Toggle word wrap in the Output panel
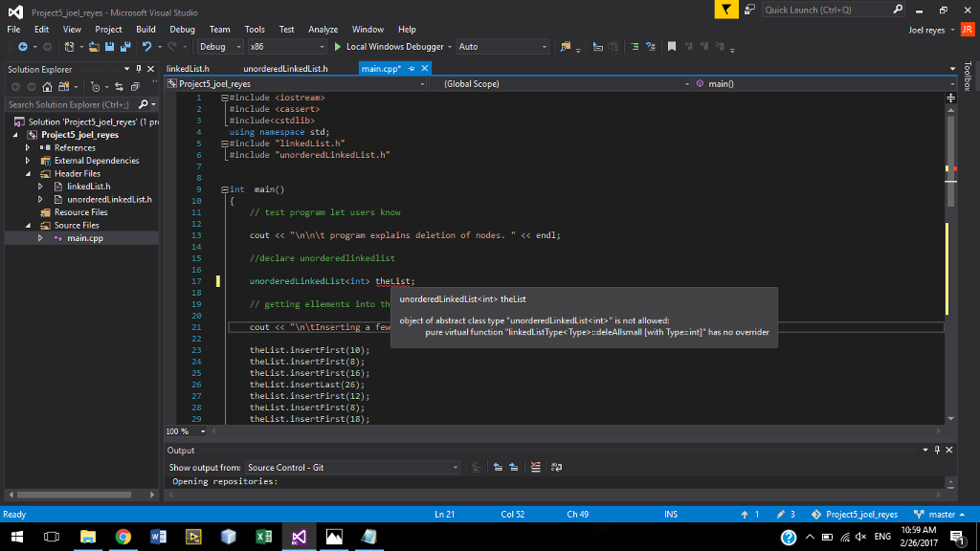980x551 pixels. coord(556,467)
